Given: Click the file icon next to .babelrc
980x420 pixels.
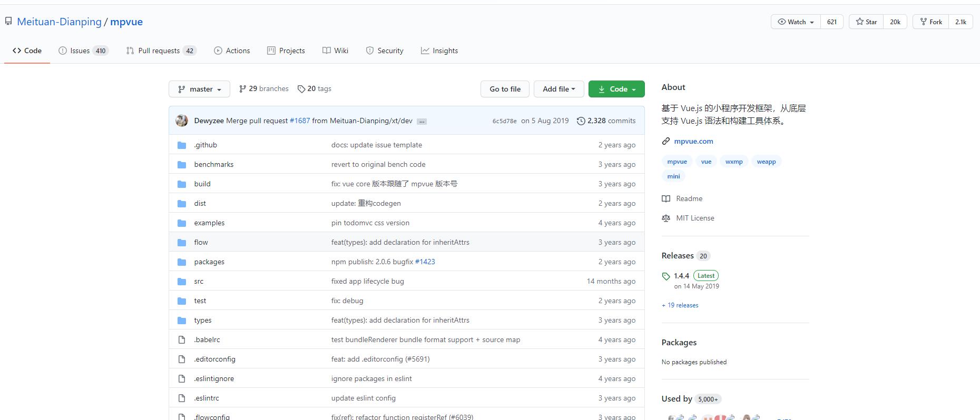Looking at the screenshot, I should pos(182,340).
